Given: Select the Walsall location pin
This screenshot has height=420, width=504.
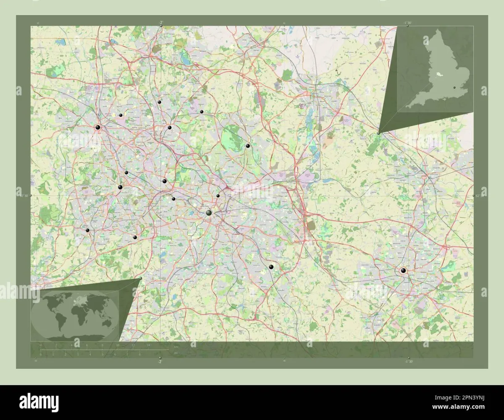Looking at the screenshot, I should coord(170,128).
